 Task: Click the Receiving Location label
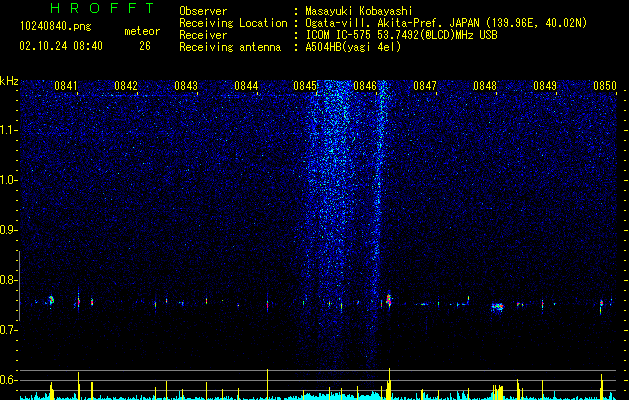click(x=233, y=23)
